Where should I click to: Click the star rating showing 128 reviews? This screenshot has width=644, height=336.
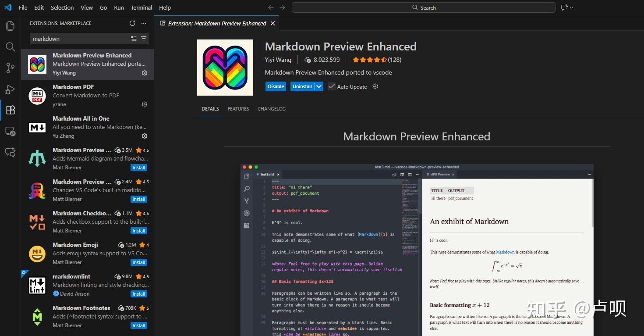click(x=377, y=60)
